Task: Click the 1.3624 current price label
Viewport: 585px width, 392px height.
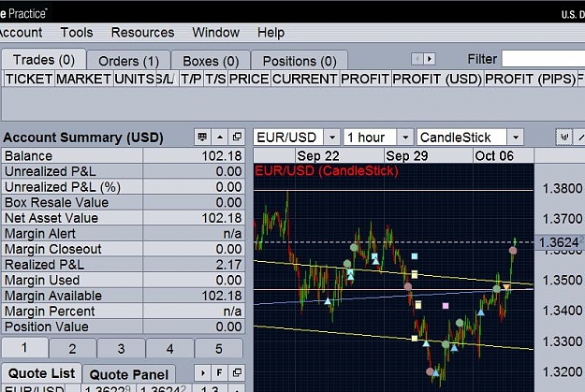Action: point(559,242)
